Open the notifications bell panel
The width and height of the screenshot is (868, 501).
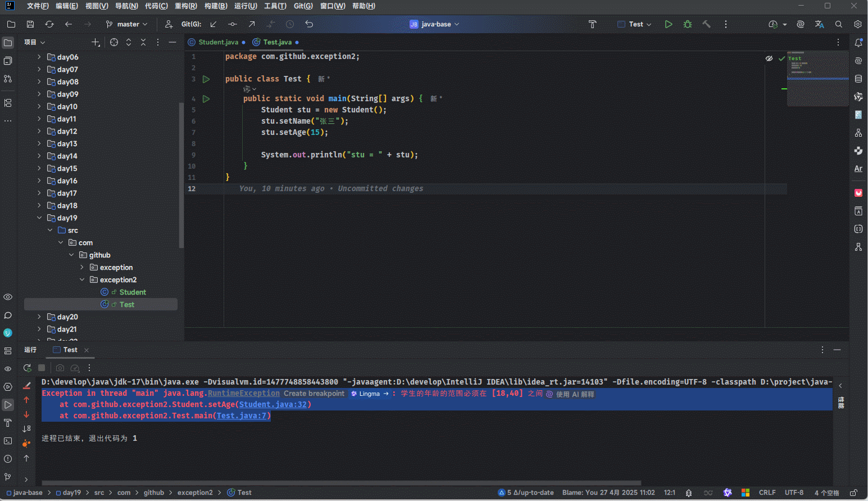pos(858,43)
